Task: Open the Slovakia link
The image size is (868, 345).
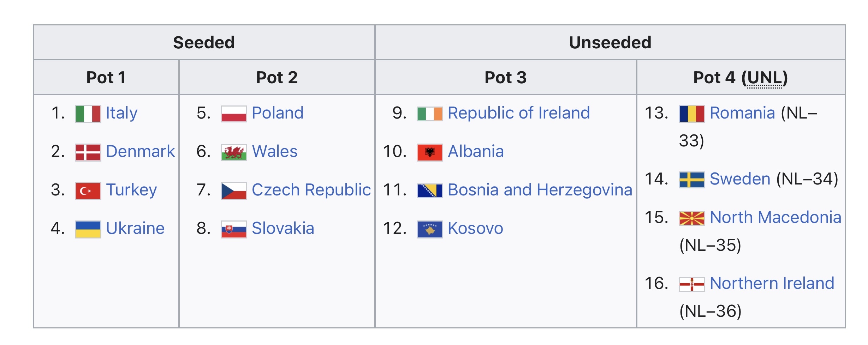Action: 283,228
